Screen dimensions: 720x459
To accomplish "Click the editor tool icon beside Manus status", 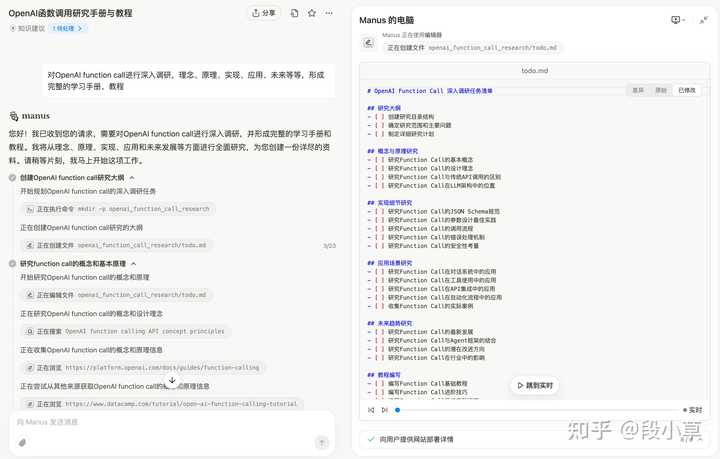I will point(368,43).
